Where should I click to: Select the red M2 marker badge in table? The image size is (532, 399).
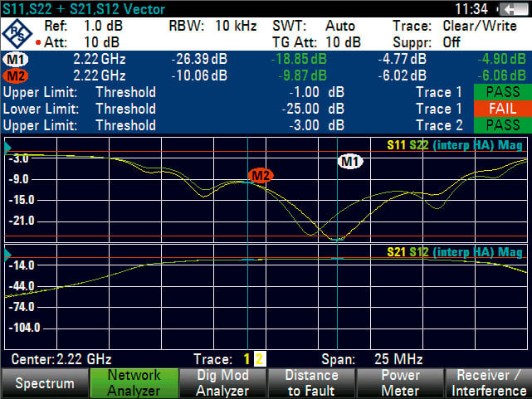(x=16, y=76)
